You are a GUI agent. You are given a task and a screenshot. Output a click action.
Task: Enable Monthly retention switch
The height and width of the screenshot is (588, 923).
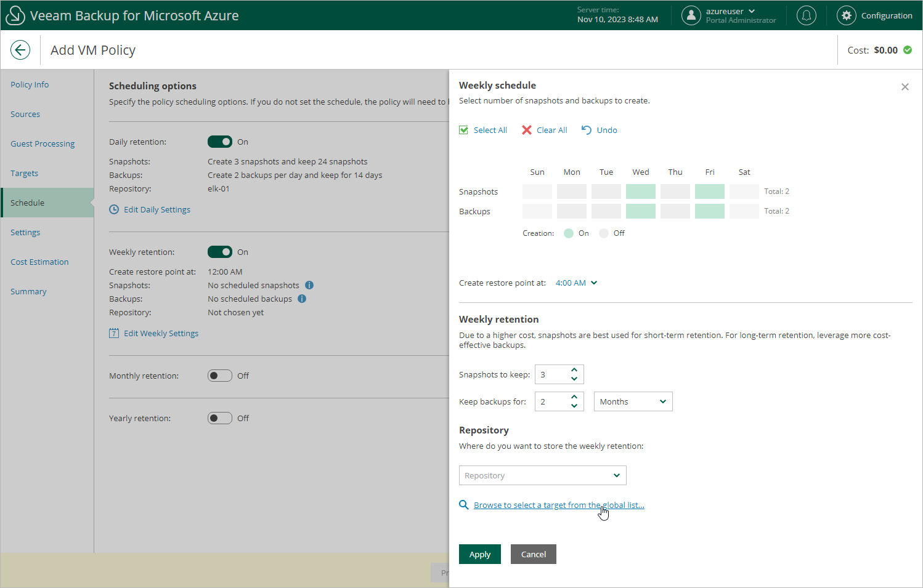click(220, 376)
